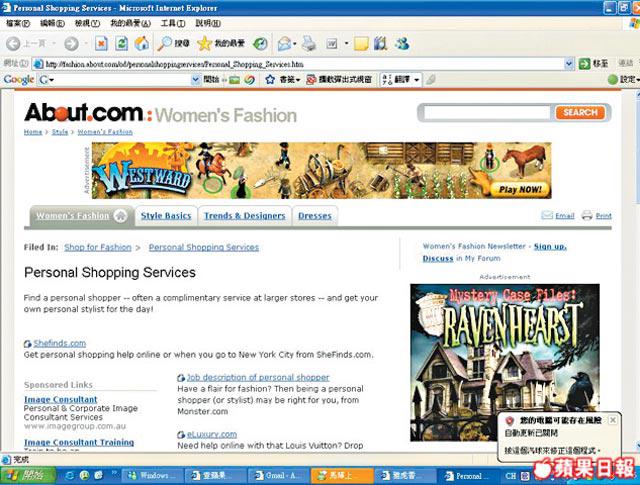Go to browser Home icon
The height and width of the screenshot is (485, 640).
[x=142, y=43]
